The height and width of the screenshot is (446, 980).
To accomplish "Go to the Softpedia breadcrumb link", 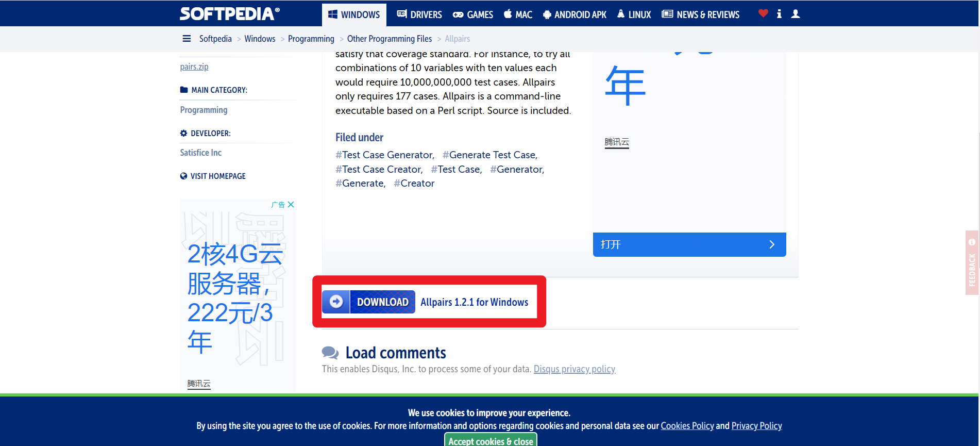I will pos(215,39).
